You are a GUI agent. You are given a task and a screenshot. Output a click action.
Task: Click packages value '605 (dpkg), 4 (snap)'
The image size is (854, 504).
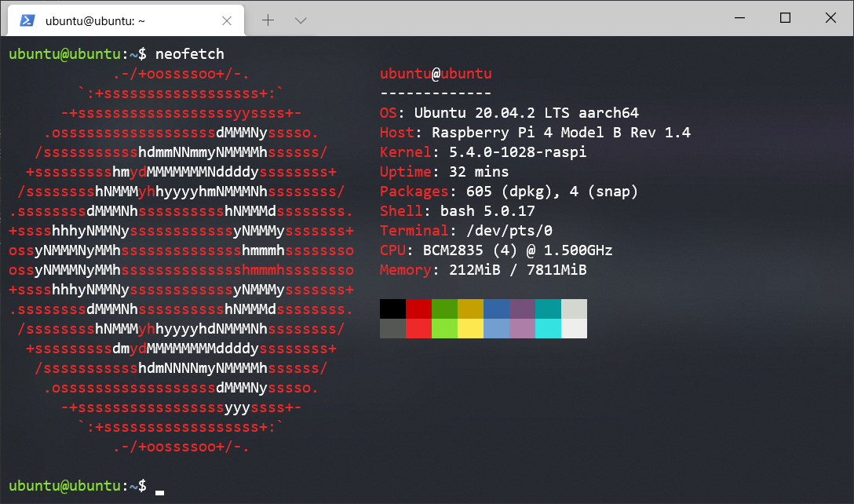coord(552,192)
